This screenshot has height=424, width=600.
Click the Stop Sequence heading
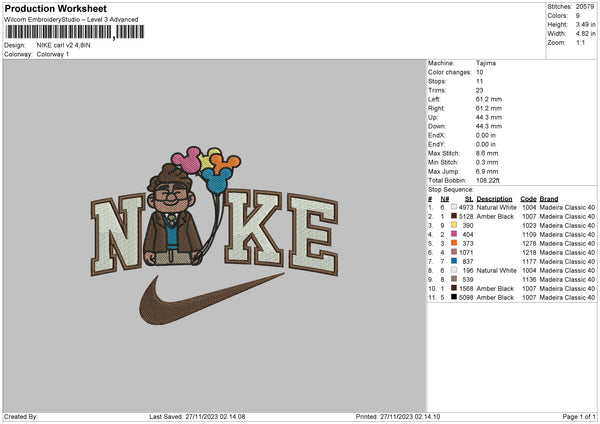tap(451, 189)
